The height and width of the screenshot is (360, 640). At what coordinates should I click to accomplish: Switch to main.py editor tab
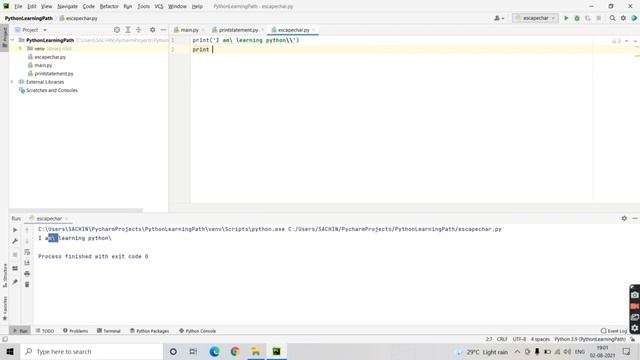pos(189,30)
